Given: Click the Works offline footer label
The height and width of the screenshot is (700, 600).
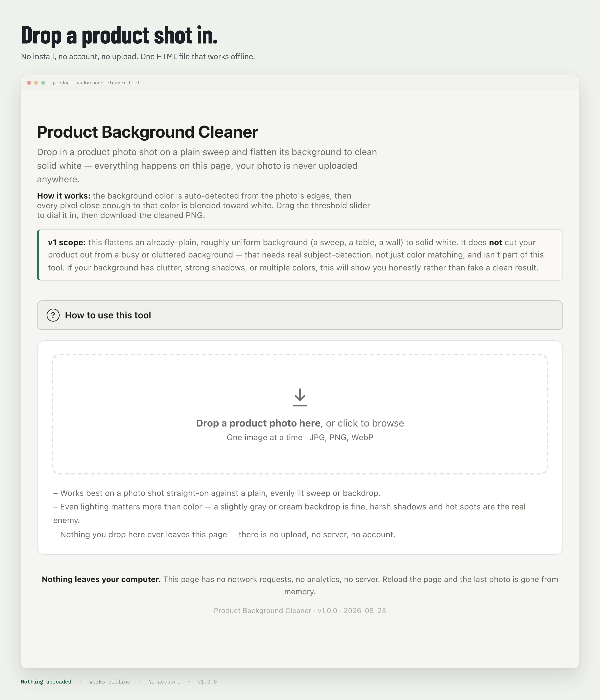Looking at the screenshot, I should coord(110,682).
